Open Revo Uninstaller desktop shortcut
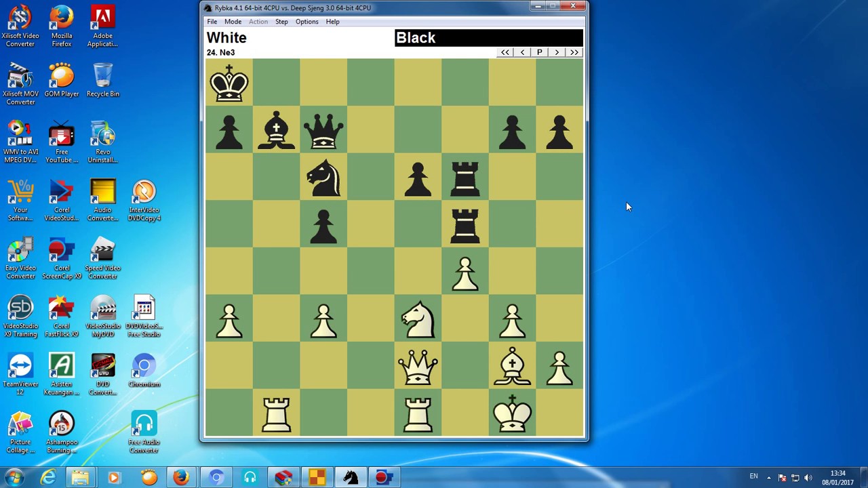This screenshot has width=868, height=488. point(103,142)
